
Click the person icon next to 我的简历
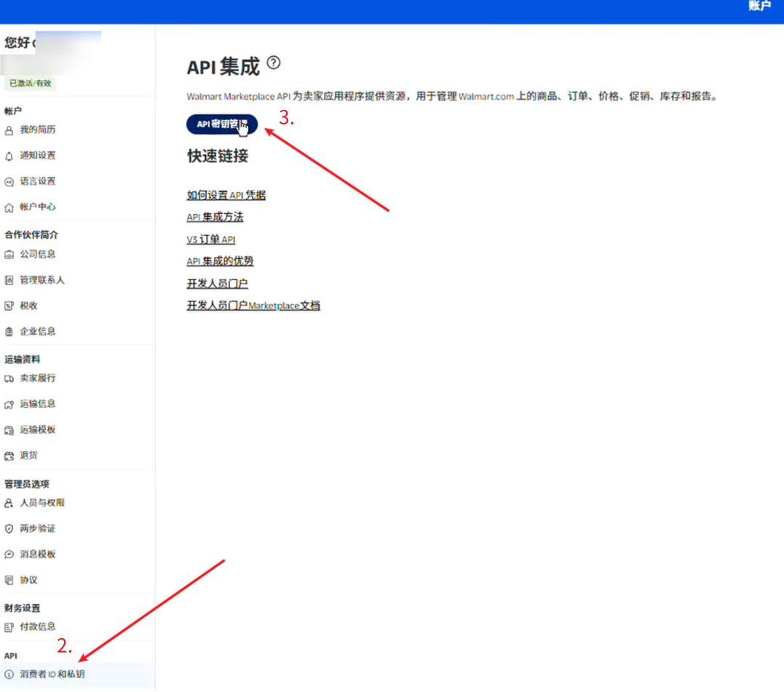tap(9, 131)
